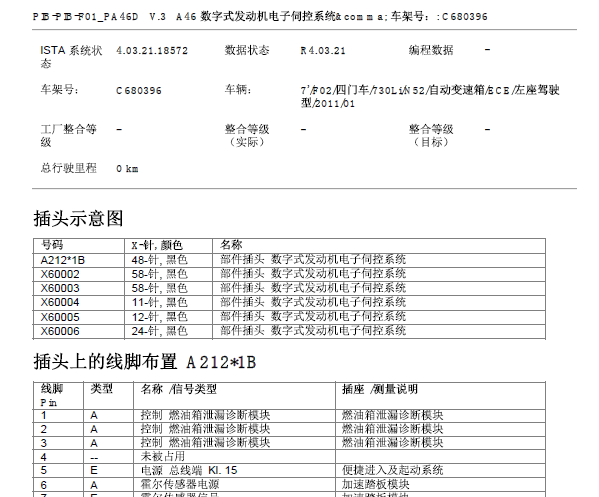Select the heading 插头上的线脚布置 A212*1B
The width and height of the screenshot is (599, 497).
(x=145, y=362)
